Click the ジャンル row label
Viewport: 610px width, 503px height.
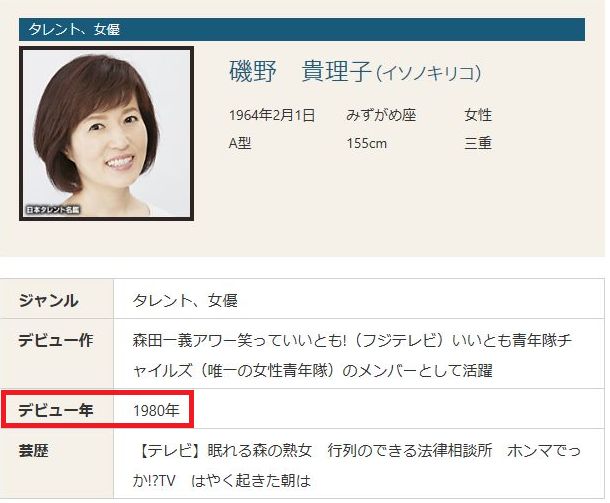[48, 301]
